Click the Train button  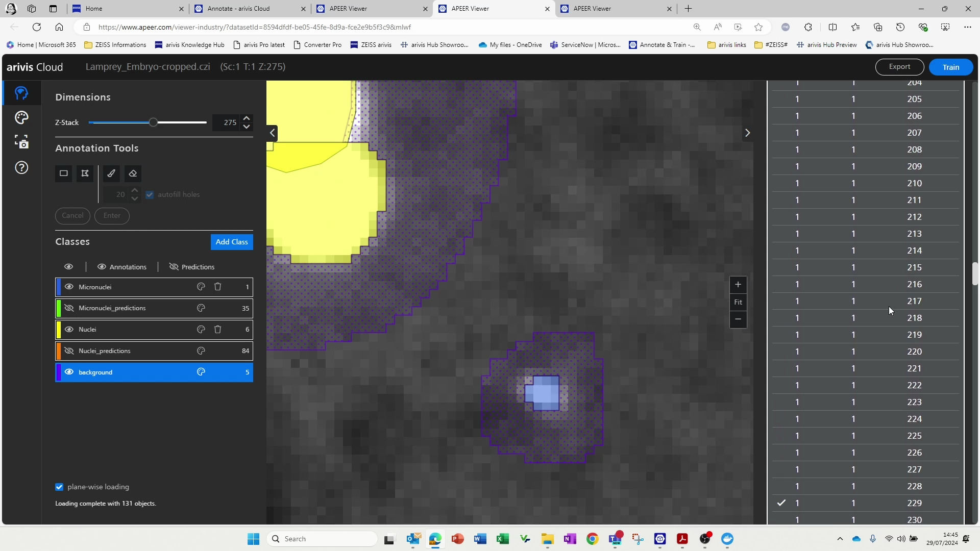(x=950, y=67)
